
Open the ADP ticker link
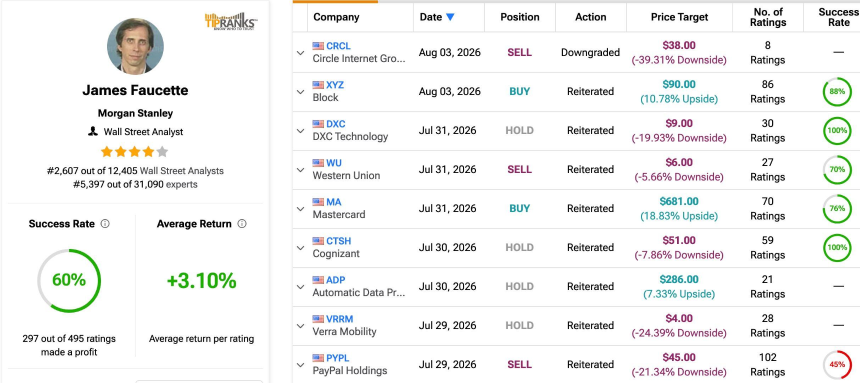pyautogui.click(x=336, y=280)
